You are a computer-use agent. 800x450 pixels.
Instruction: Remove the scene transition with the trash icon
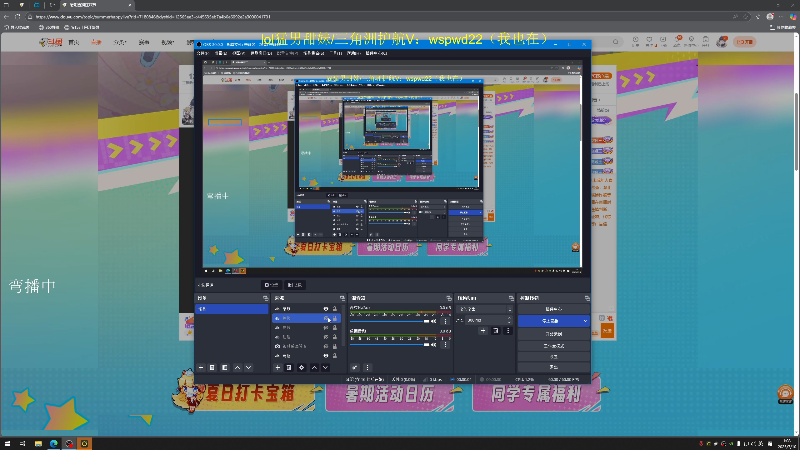[495, 331]
